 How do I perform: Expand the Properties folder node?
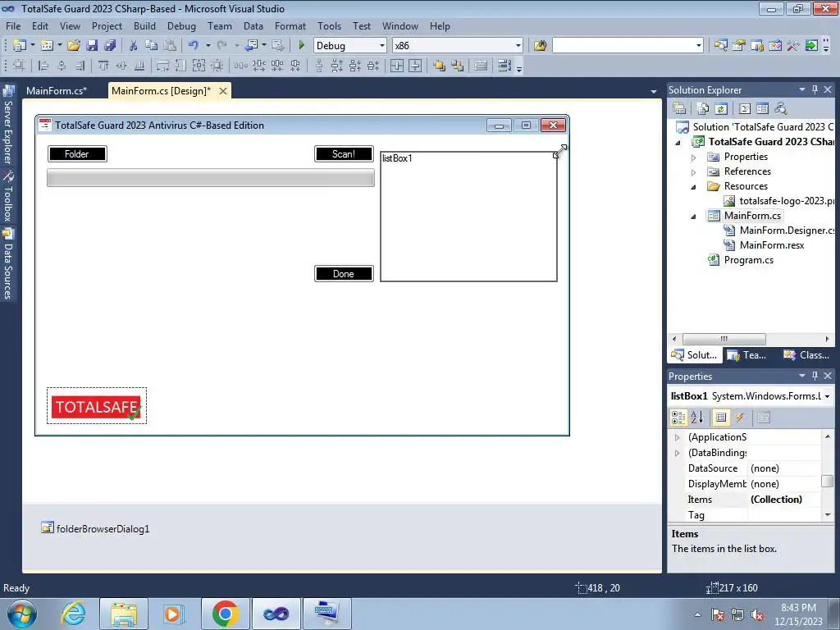click(693, 157)
